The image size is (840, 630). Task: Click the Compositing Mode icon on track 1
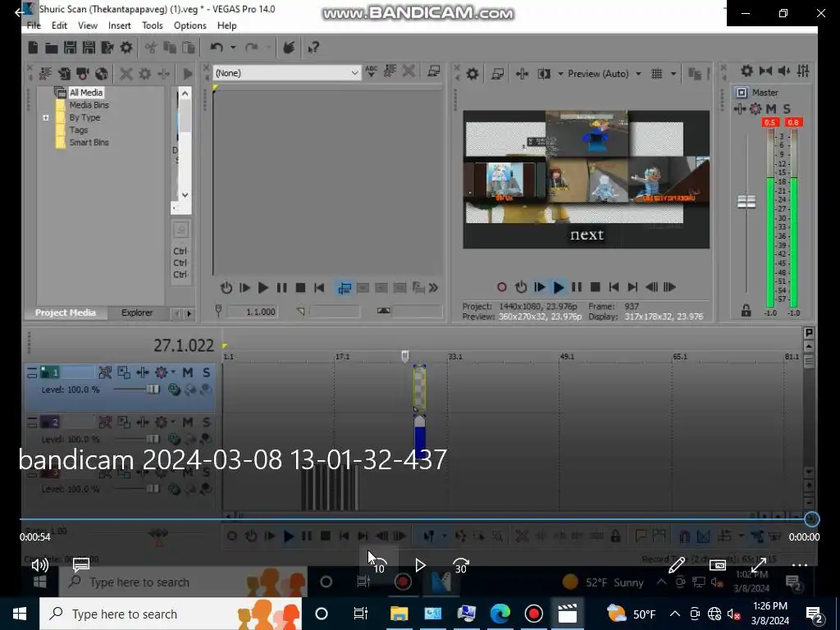174,390
